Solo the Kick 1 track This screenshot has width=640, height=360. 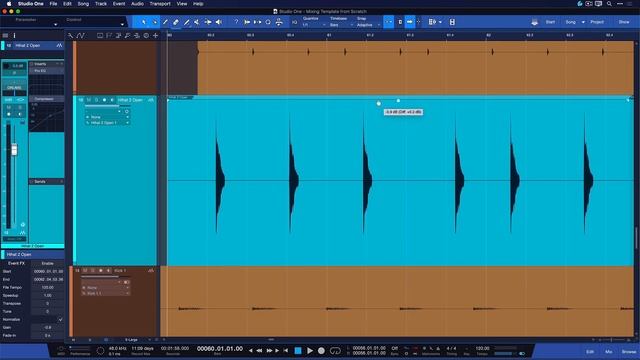(x=93, y=271)
